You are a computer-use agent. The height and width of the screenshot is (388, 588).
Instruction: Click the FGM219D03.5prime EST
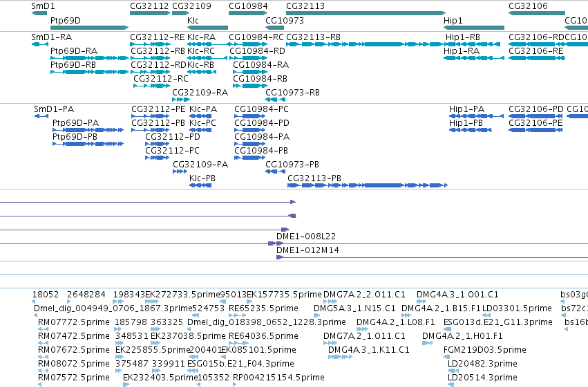click(446, 357)
